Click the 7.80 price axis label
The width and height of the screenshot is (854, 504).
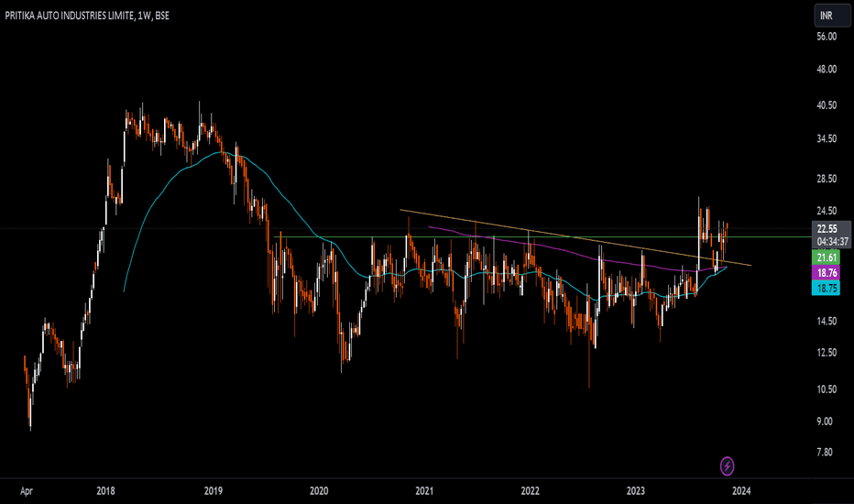pyautogui.click(x=825, y=452)
